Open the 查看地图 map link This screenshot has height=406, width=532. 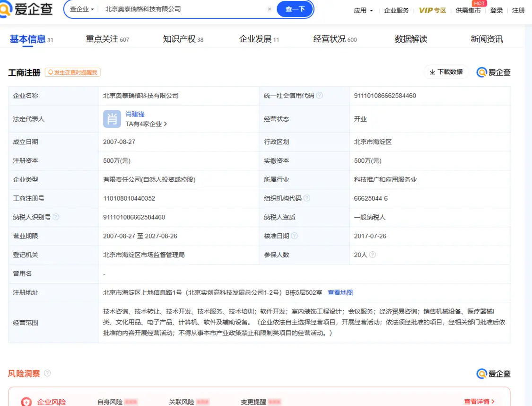tap(340, 292)
